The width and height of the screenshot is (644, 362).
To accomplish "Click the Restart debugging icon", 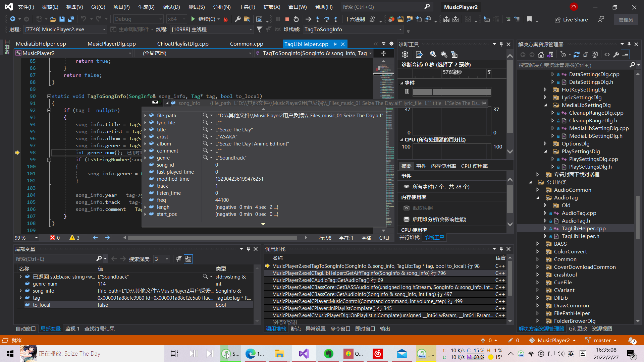I will 296,19.
